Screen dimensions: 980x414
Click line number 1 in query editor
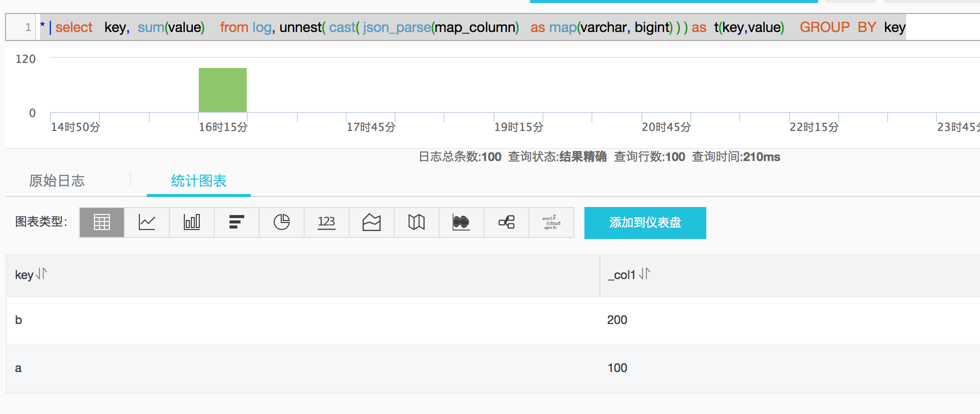(x=28, y=27)
